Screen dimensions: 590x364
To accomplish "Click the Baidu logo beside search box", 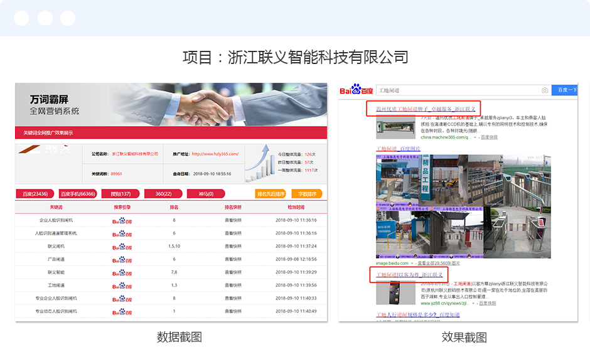I will pos(355,90).
